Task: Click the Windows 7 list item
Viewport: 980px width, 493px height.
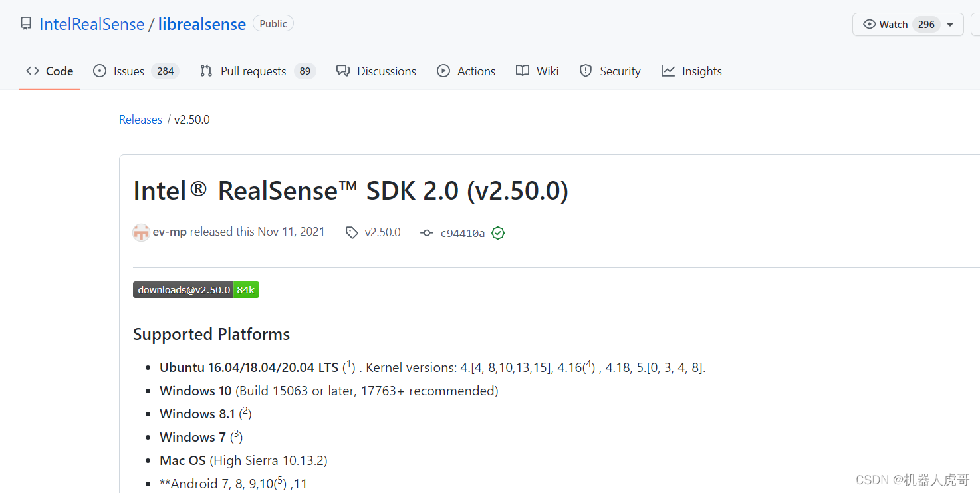Action: click(201, 437)
